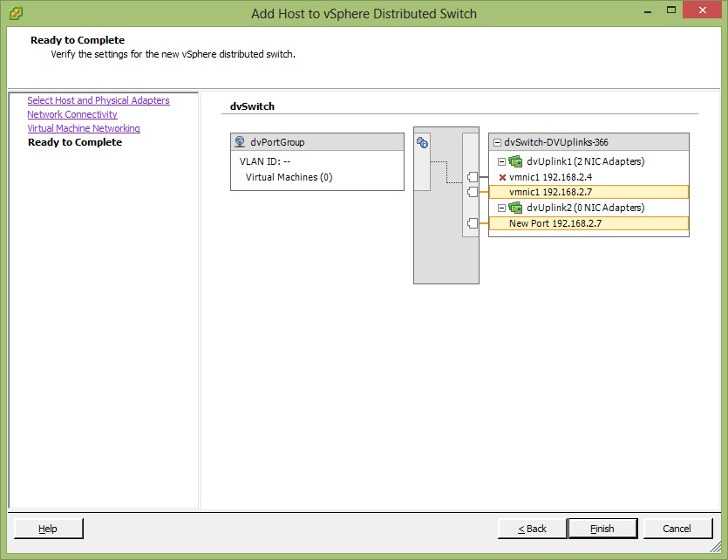Click the dvUplink2 green adapter icon
This screenshot has width=728, height=560.
click(515, 208)
